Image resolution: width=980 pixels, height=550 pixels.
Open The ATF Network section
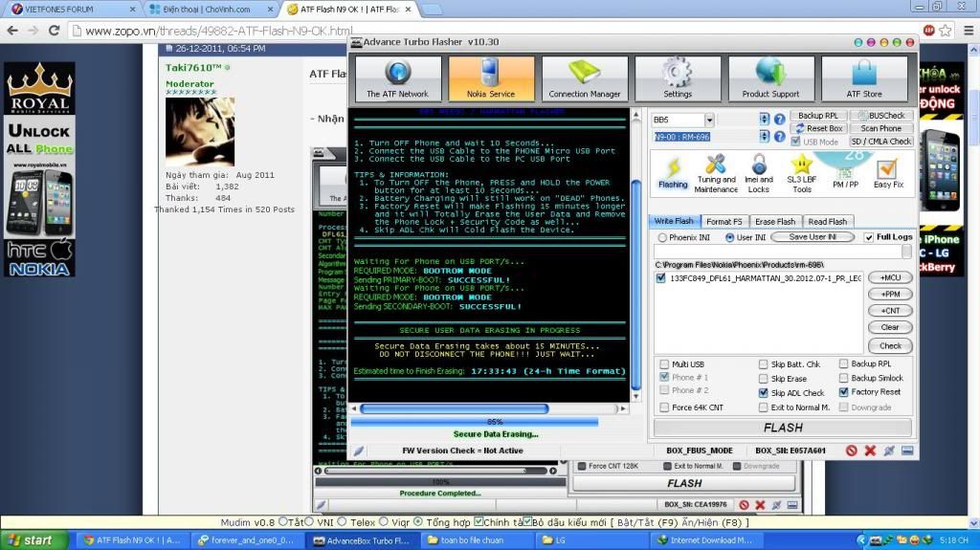tap(398, 78)
